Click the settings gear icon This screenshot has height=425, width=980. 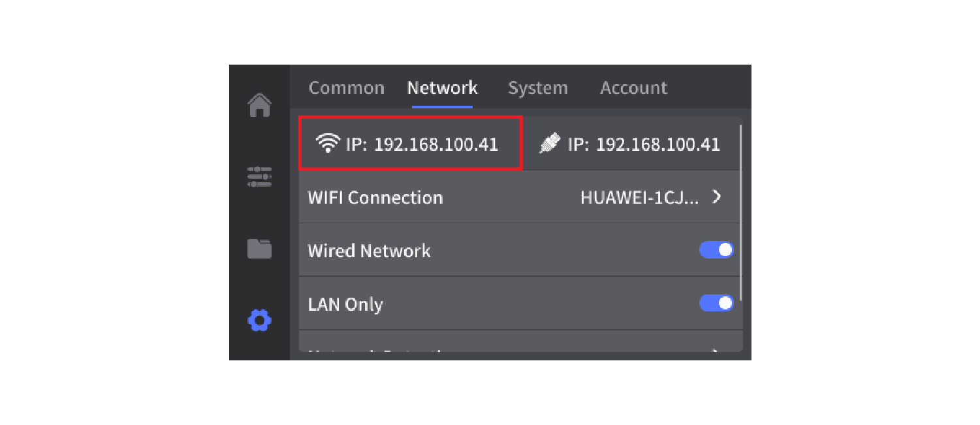[x=259, y=321]
